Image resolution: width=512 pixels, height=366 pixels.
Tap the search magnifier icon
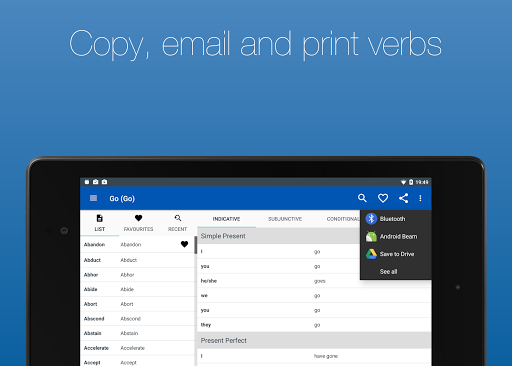(362, 198)
